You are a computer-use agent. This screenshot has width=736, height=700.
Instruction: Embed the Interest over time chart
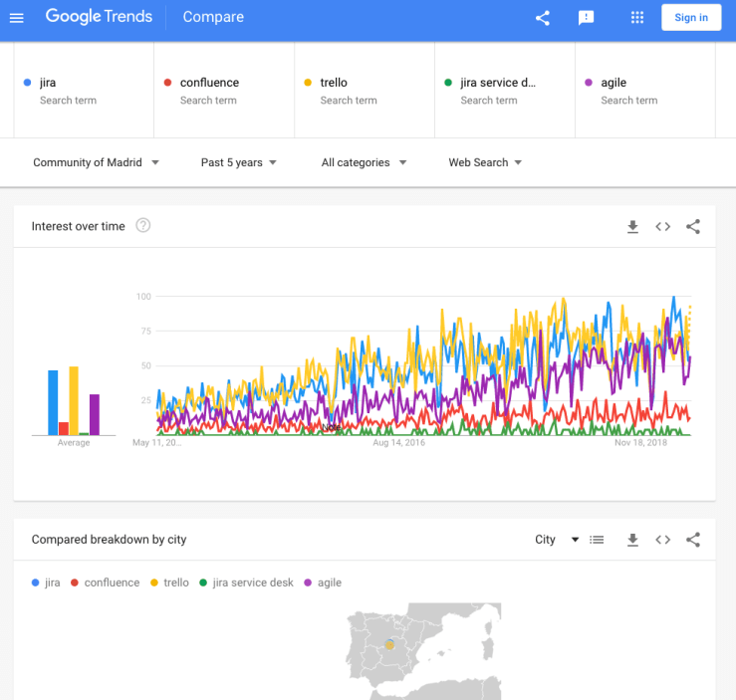[x=662, y=227]
